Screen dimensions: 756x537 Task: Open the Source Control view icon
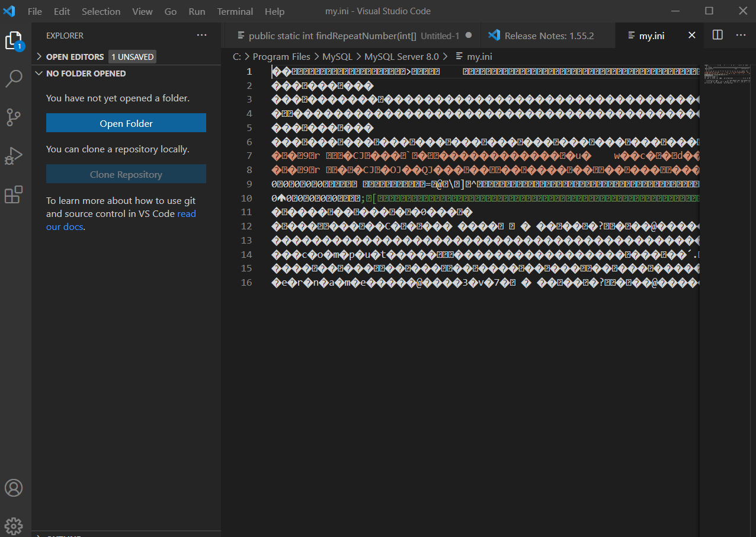click(14, 117)
